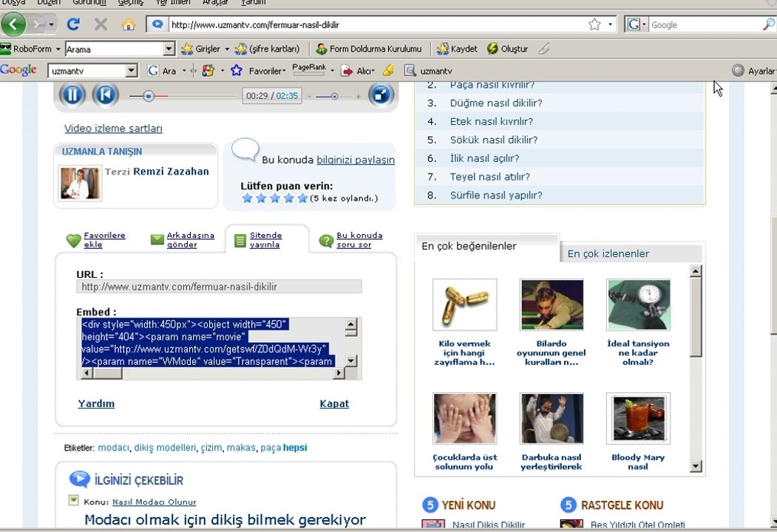Click RoboForm Oluştur generate icon
The height and width of the screenshot is (532, 777).
[492, 49]
